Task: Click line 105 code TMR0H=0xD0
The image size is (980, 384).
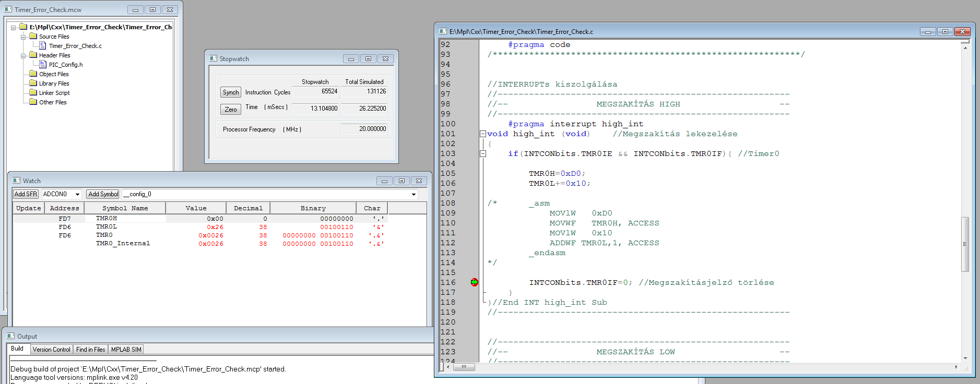Action: (557, 174)
